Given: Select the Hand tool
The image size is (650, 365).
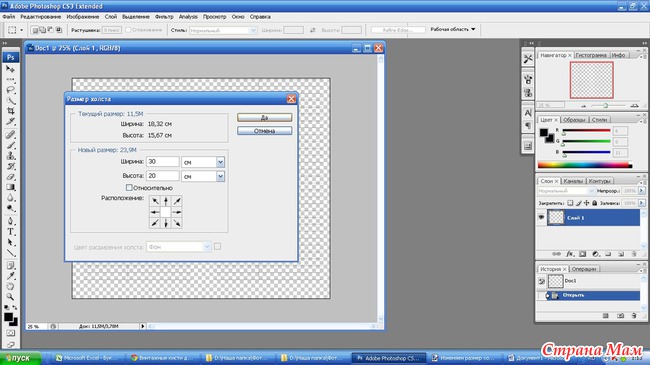Looking at the screenshot, I should pos(10,287).
